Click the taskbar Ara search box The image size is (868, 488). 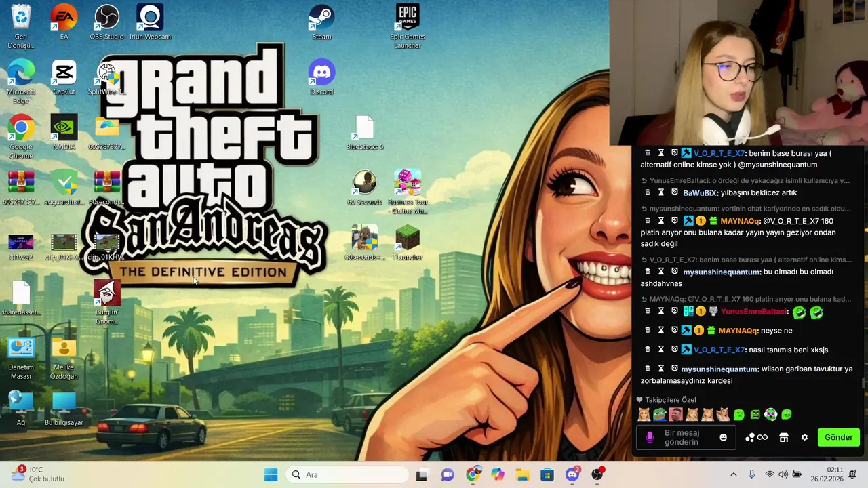347,474
